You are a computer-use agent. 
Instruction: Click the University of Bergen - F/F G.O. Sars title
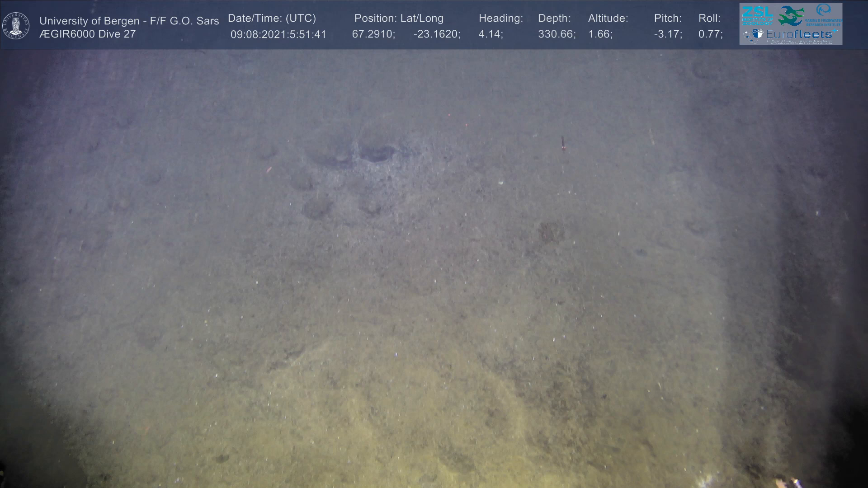point(129,21)
